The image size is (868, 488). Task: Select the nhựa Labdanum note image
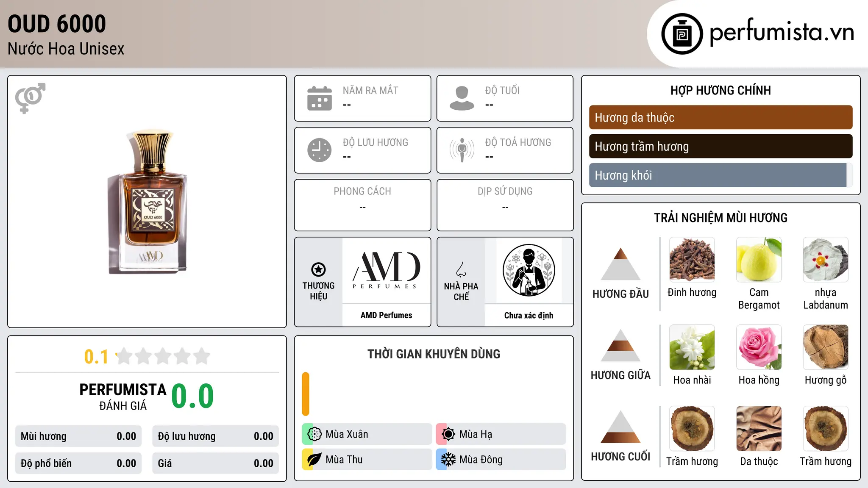(x=826, y=260)
